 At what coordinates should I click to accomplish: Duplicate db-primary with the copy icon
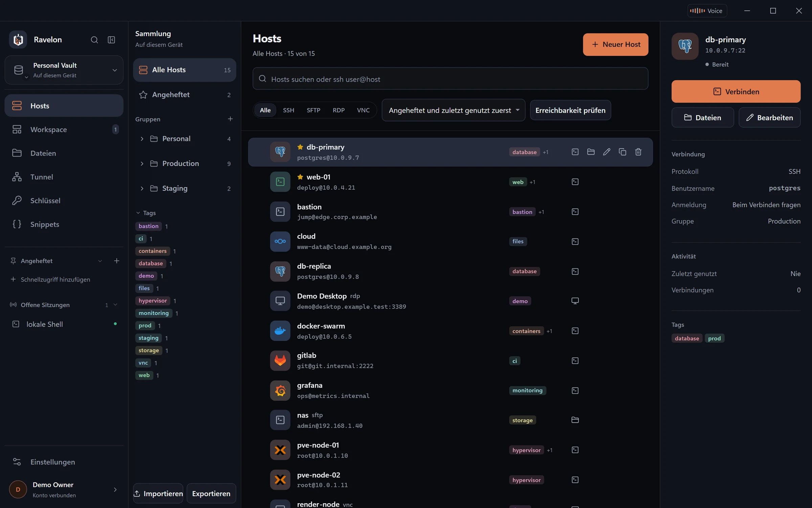[623, 152]
